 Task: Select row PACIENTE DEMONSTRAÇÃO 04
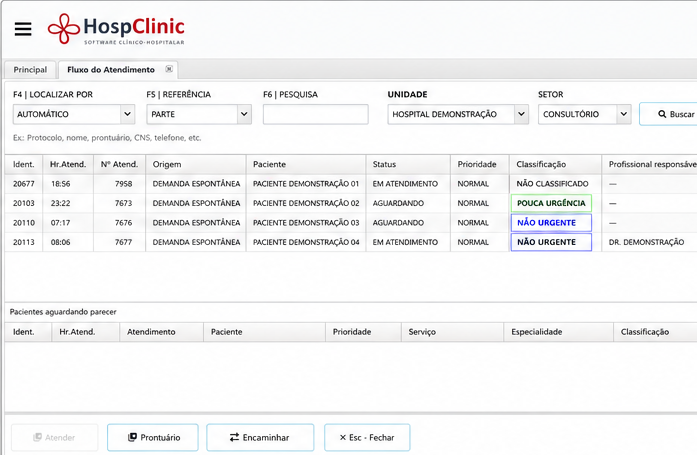point(351,242)
